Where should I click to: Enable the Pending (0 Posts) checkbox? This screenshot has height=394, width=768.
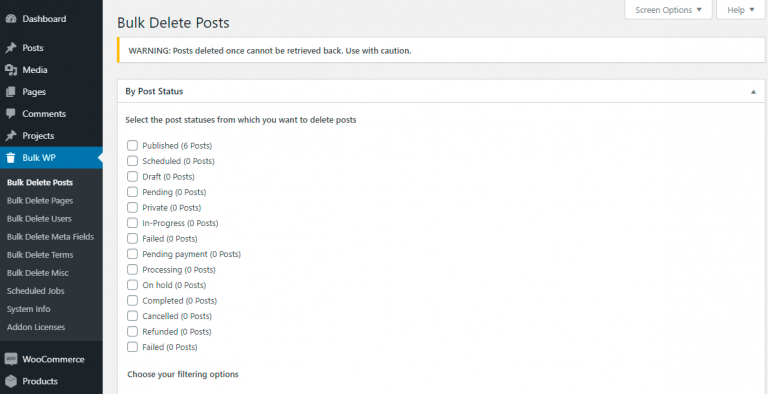click(132, 192)
